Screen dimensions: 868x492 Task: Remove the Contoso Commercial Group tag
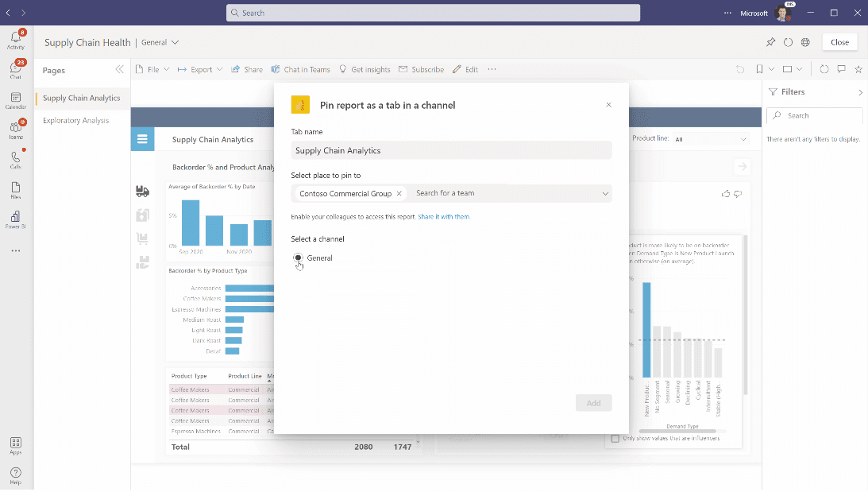399,193
